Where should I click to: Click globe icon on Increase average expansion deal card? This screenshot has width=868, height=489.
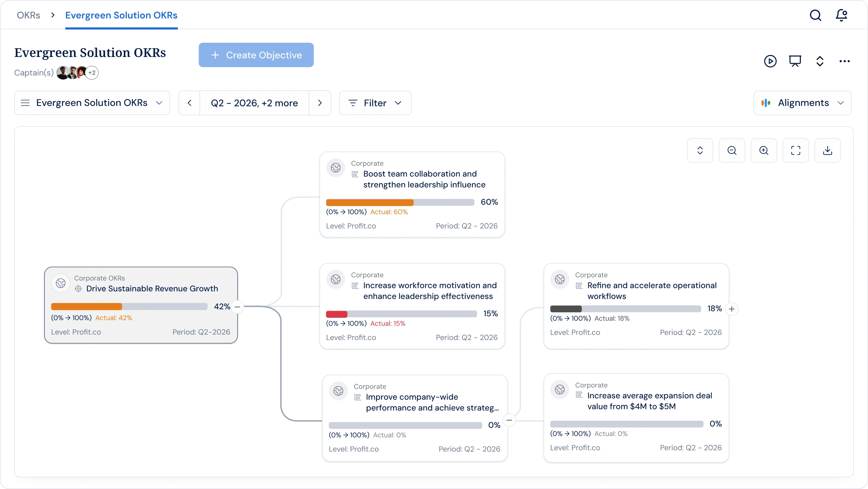pos(560,390)
